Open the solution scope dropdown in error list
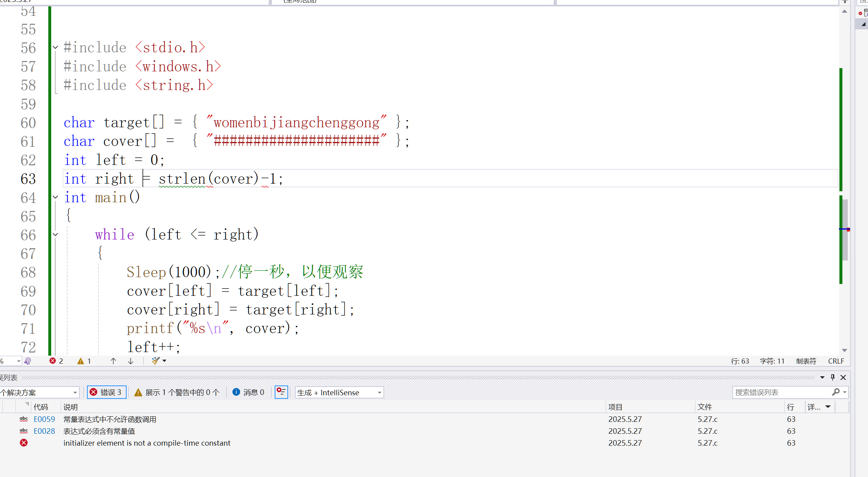This screenshot has width=868, height=477. [x=39, y=392]
